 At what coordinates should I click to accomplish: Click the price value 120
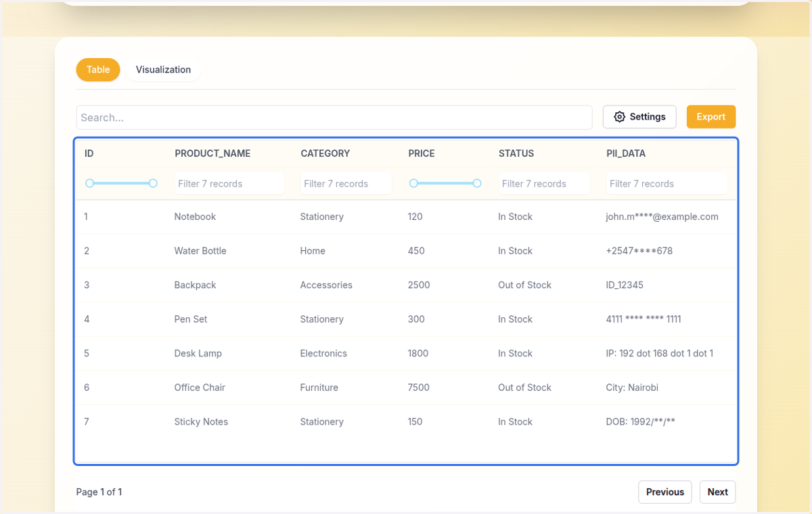pos(415,216)
